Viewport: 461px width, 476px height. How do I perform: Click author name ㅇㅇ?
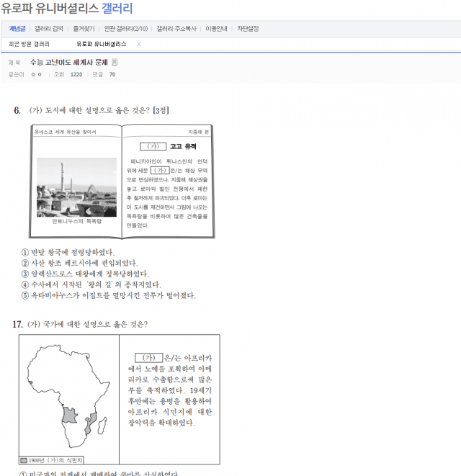point(37,75)
